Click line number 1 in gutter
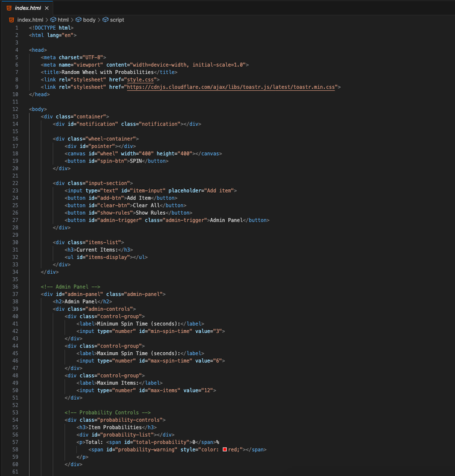Screen dimensions: 455x476 click(17, 27)
